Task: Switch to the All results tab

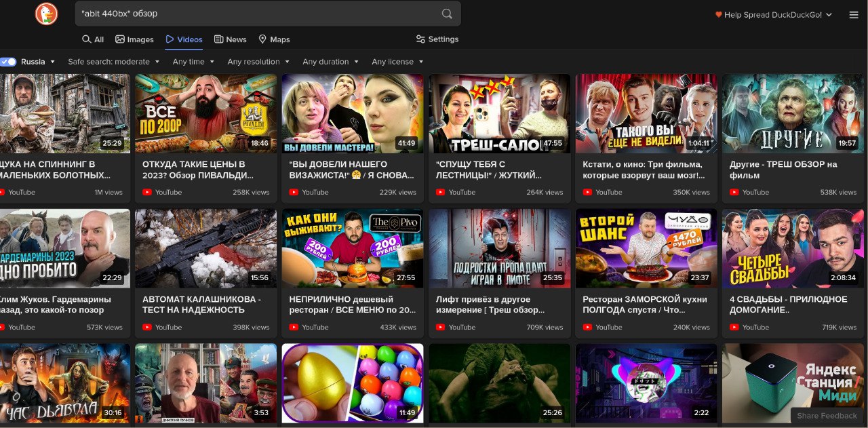Action: 93,39
